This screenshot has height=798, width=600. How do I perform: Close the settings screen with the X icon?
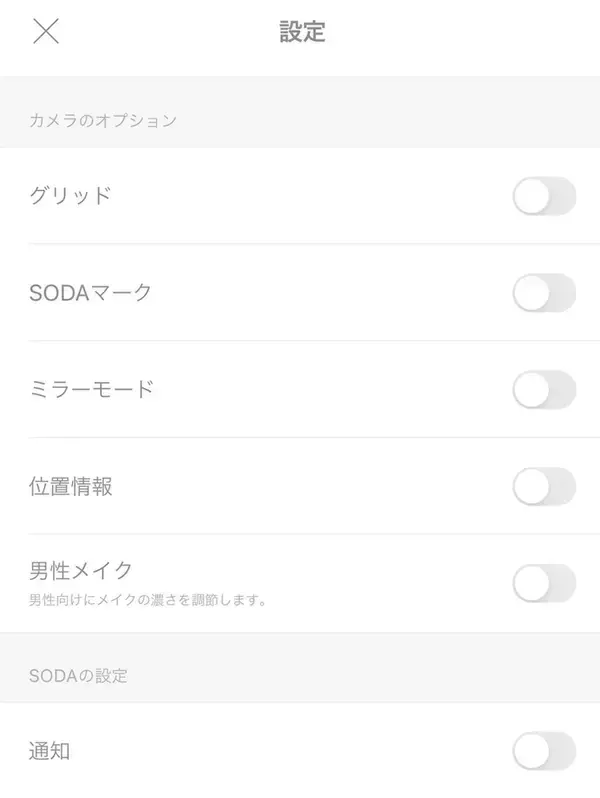(46, 31)
